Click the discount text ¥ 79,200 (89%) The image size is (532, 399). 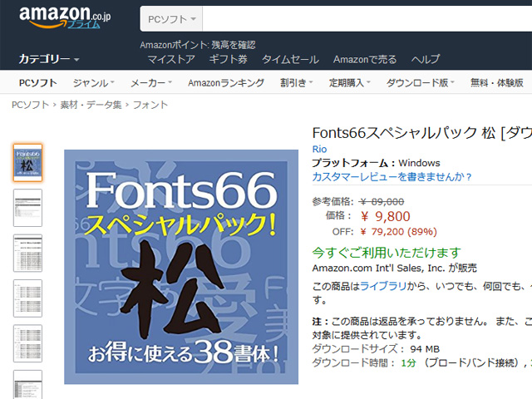398,232
